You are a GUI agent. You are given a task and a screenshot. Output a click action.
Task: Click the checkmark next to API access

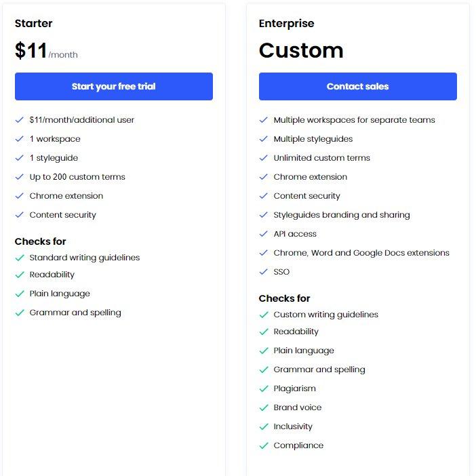(x=264, y=234)
